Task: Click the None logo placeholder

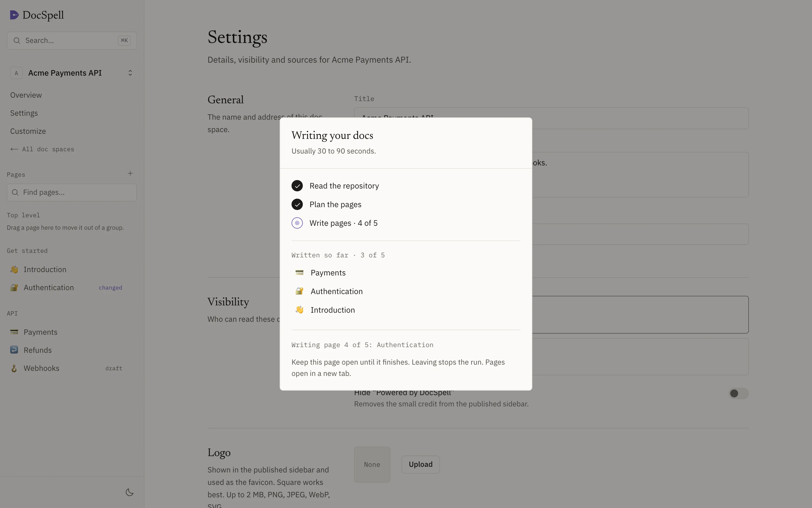Action: 372,464
